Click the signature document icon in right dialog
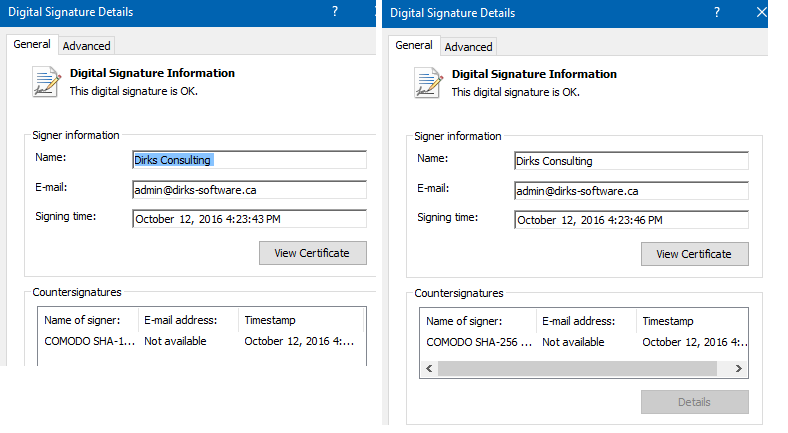Image resolution: width=788 pixels, height=433 pixels. [429, 82]
